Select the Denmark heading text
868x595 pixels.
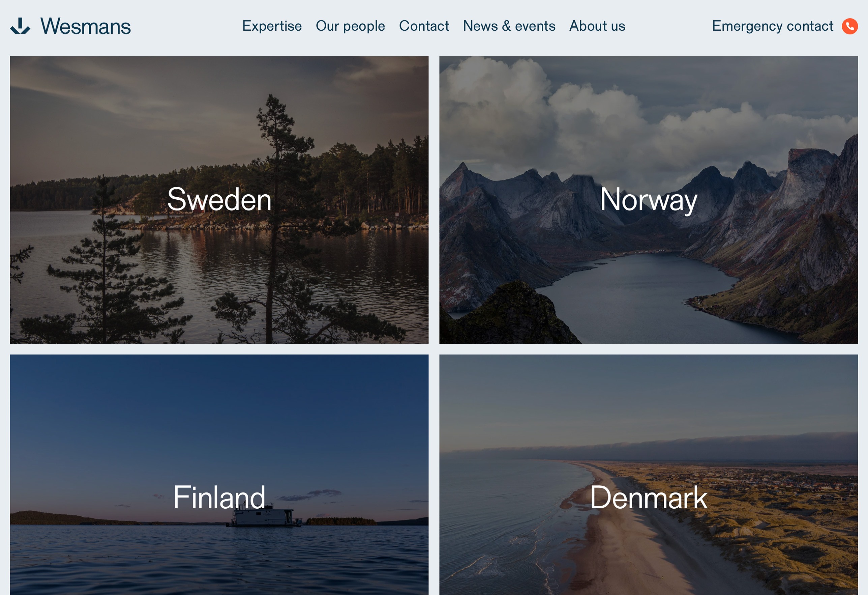click(648, 498)
